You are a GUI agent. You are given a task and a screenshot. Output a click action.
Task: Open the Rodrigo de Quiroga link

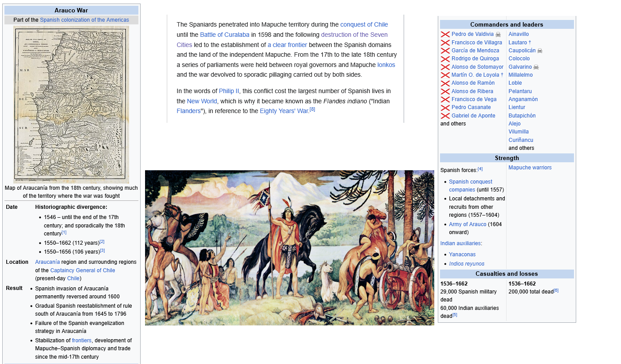[x=475, y=59]
